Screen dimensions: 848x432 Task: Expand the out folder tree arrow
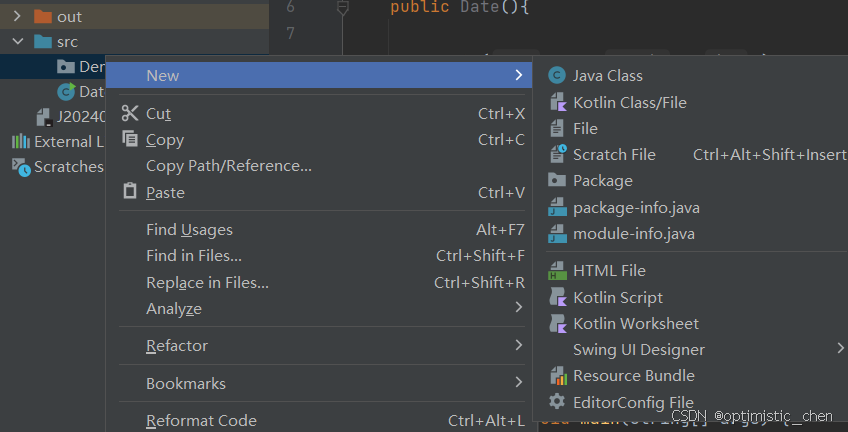point(18,17)
